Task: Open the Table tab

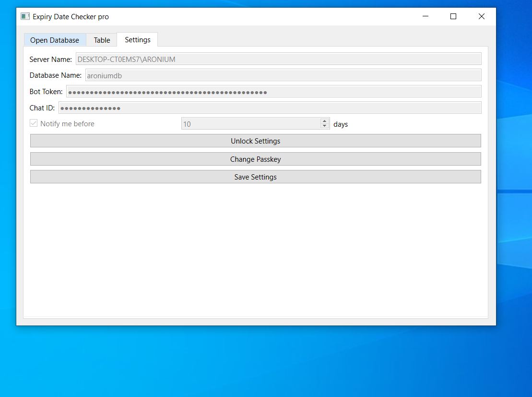Action: [102, 40]
